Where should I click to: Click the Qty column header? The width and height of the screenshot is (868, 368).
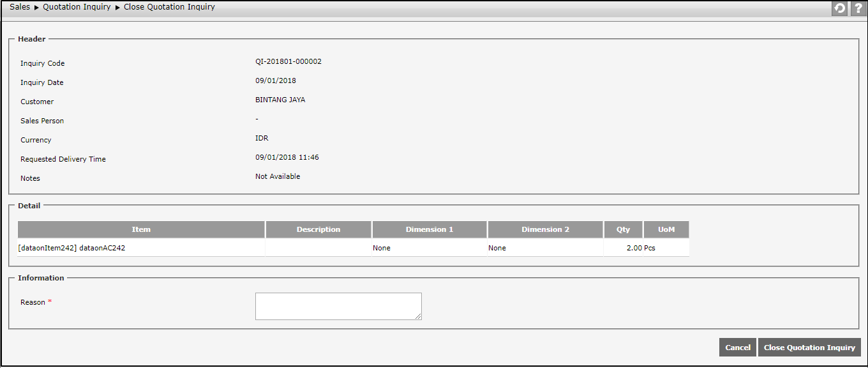tap(623, 229)
